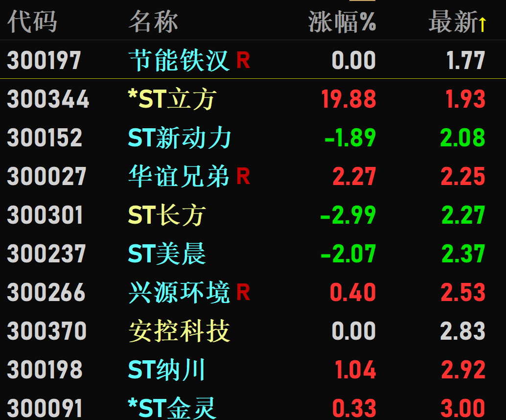Click latest price 2.25
This screenshot has height=420, width=506.
[x=463, y=176]
